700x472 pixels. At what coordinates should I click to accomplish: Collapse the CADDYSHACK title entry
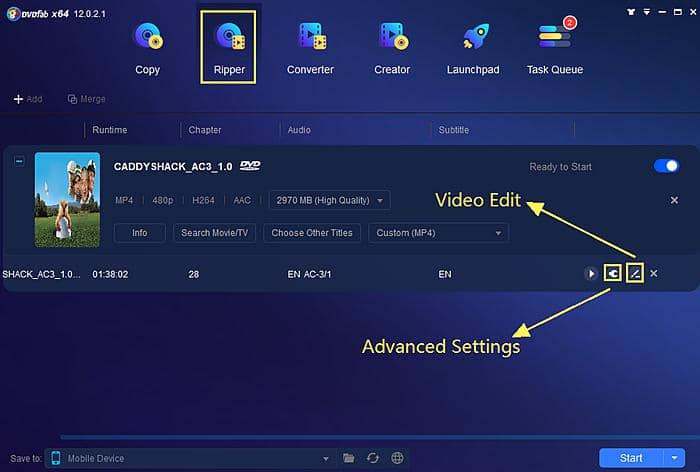[x=19, y=161]
